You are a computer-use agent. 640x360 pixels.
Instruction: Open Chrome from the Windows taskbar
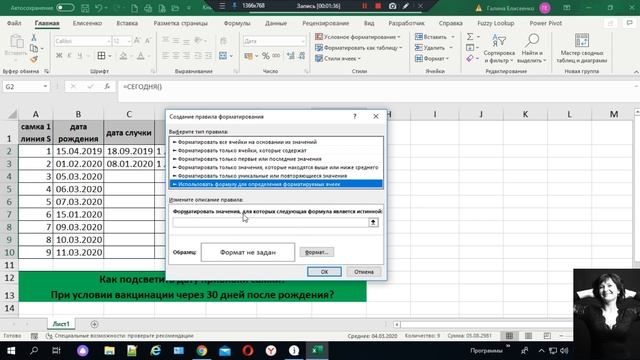click(x=202, y=351)
